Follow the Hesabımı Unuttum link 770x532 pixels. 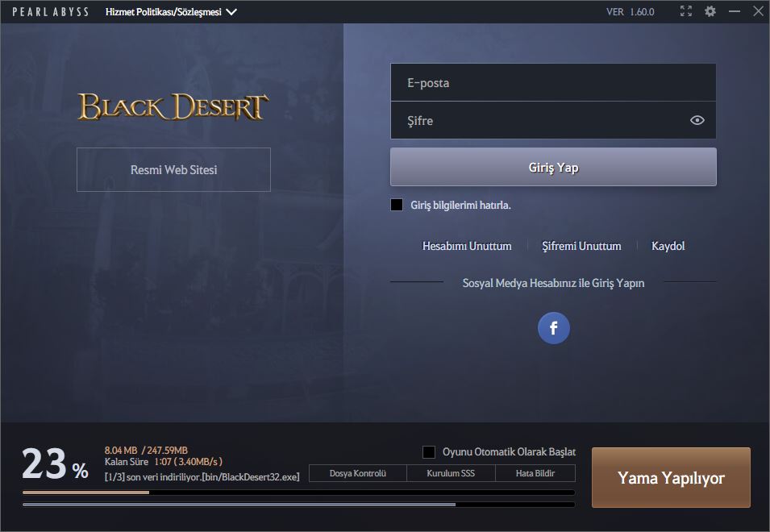coord(467,246)
